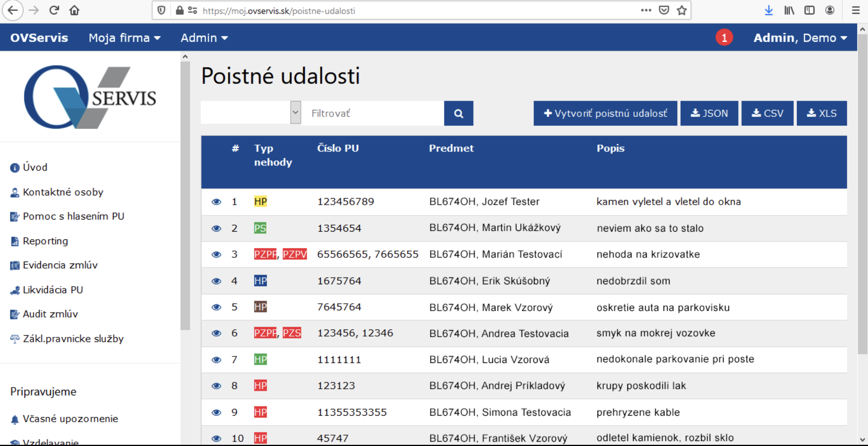Open Kontaktné osoby in the sidebar
868x446 pixels.
(x=57, y=192)
